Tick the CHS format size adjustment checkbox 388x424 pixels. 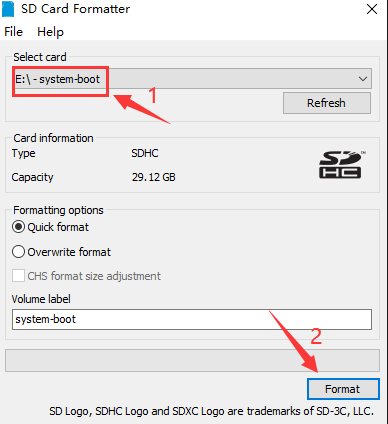coord(18,276)
